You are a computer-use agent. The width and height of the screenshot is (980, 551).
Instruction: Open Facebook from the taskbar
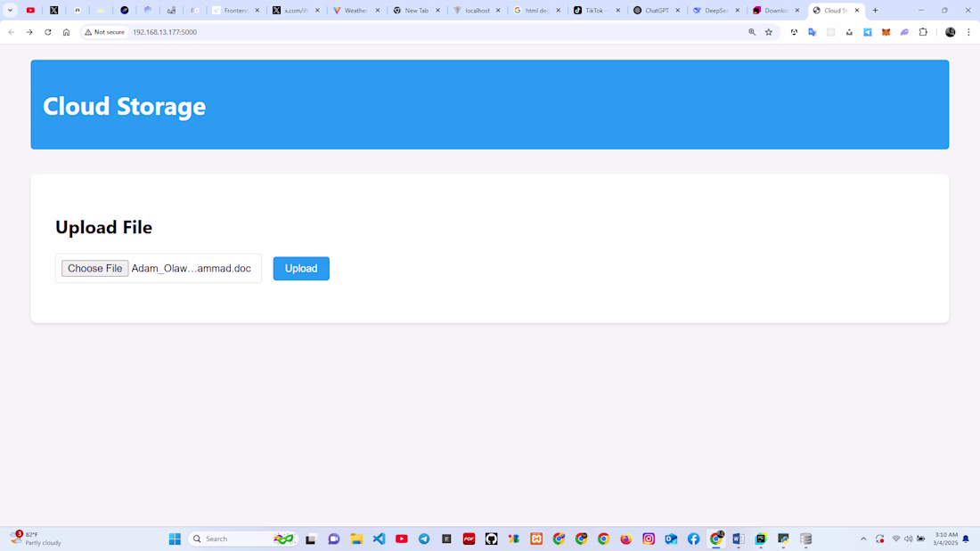pos(693,539)
